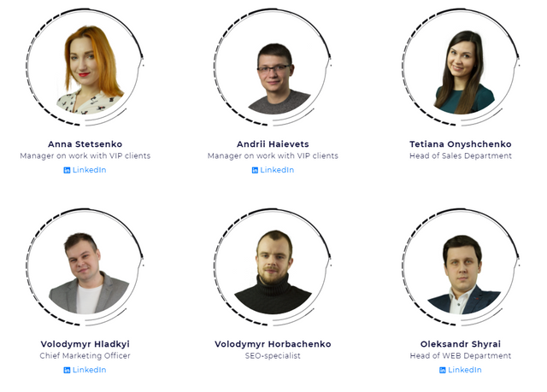Click the SEO-specialist job title
This screenshot has height=392, width=547.
pos(273,356)
